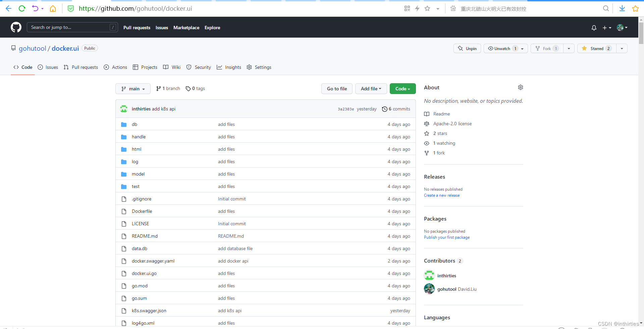Click the GitHub Octocat logo

click(16, 27)
